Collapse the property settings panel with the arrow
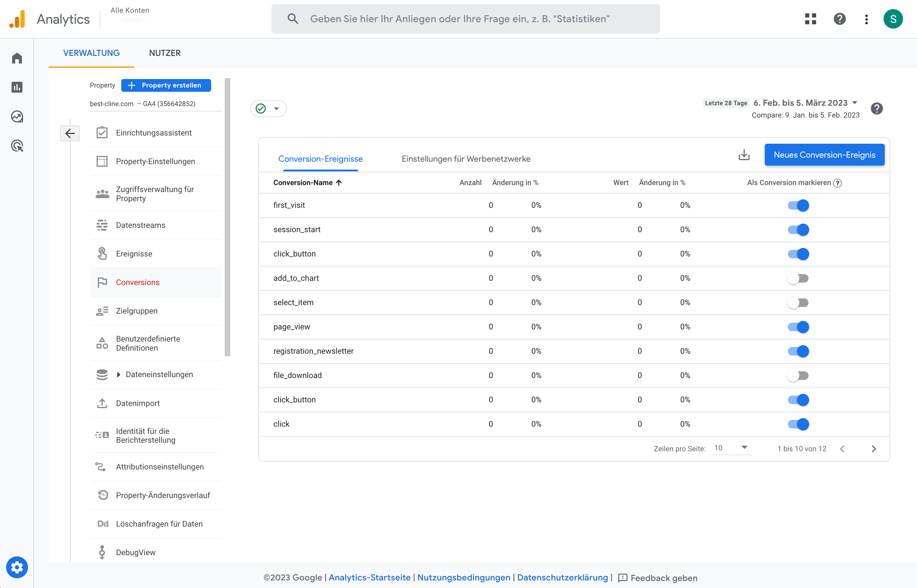 tap(70, 133)
